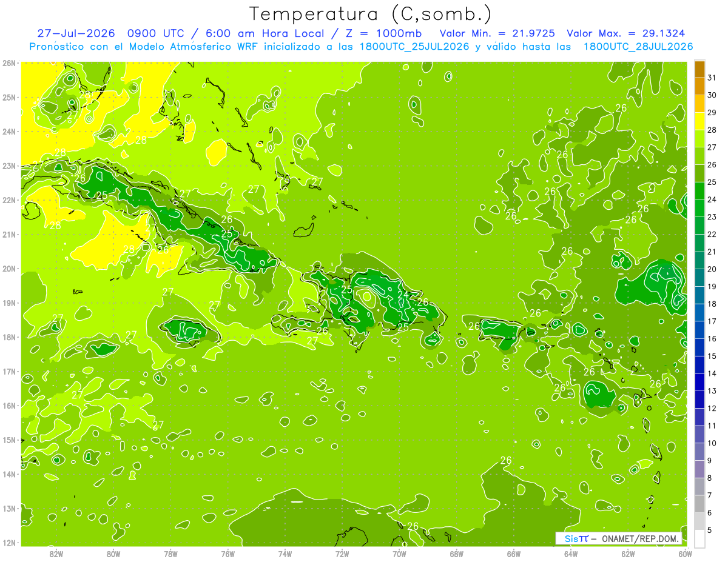
Task: Click the '23N' latitude axis label
Action: [9, 166]
